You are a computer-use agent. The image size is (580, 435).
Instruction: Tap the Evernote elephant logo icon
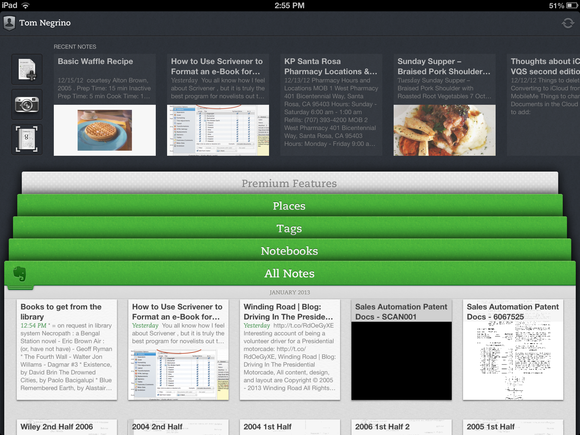(x=20, y=274)
